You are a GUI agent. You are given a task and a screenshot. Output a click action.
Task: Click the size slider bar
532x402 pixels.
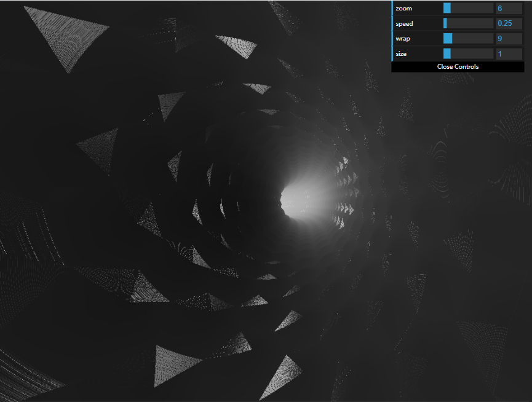point(468,54)
